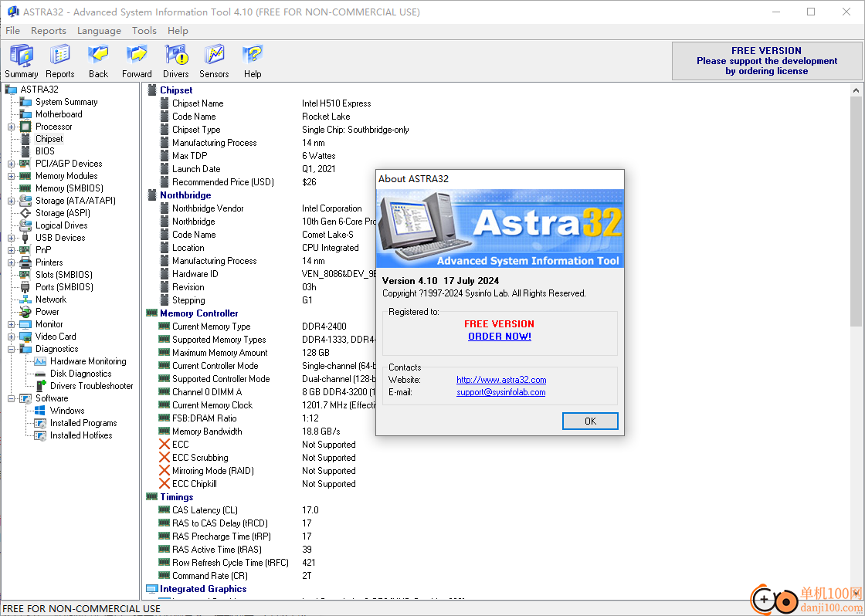Image resolution: width=865 pixels, height=616 pixels.
Task: Select Logical Drives tree item
Action: point(61,225)
